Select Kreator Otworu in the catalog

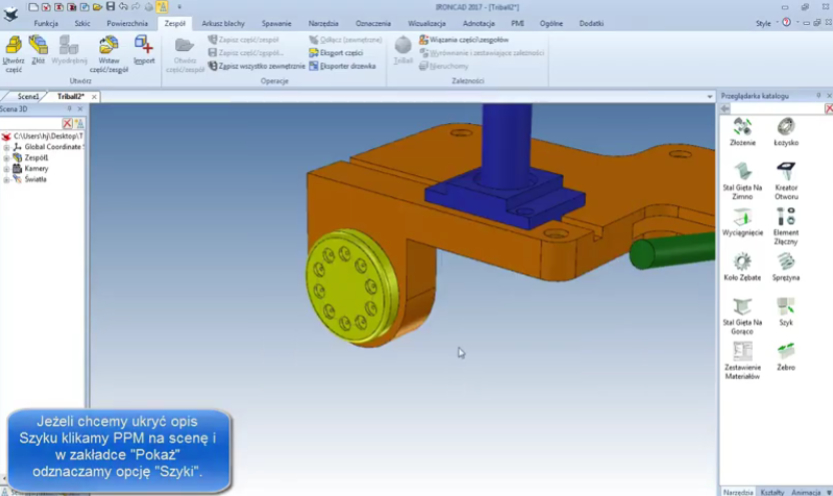[786, 178]
